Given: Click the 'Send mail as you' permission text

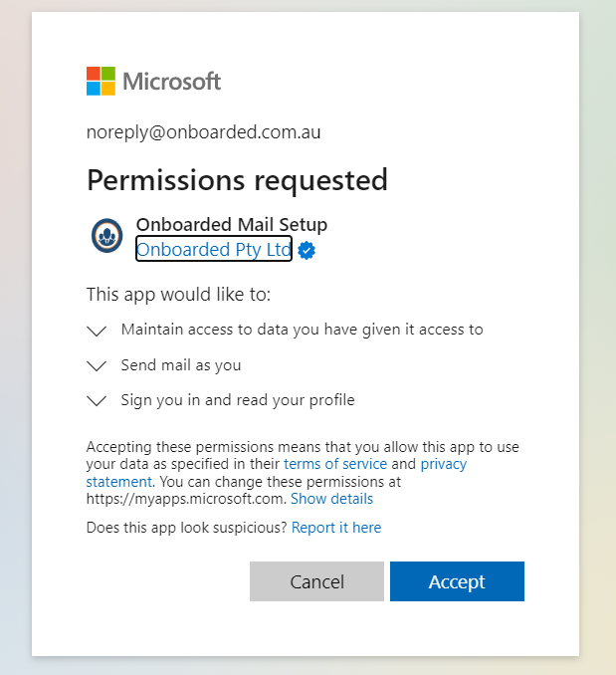Looking at the screenshot, I should tap(181, 364).
